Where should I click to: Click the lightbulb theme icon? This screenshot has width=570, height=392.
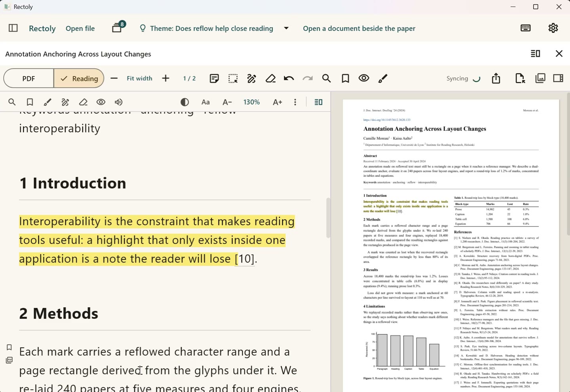pyautogui.click(x=142, y=28)
